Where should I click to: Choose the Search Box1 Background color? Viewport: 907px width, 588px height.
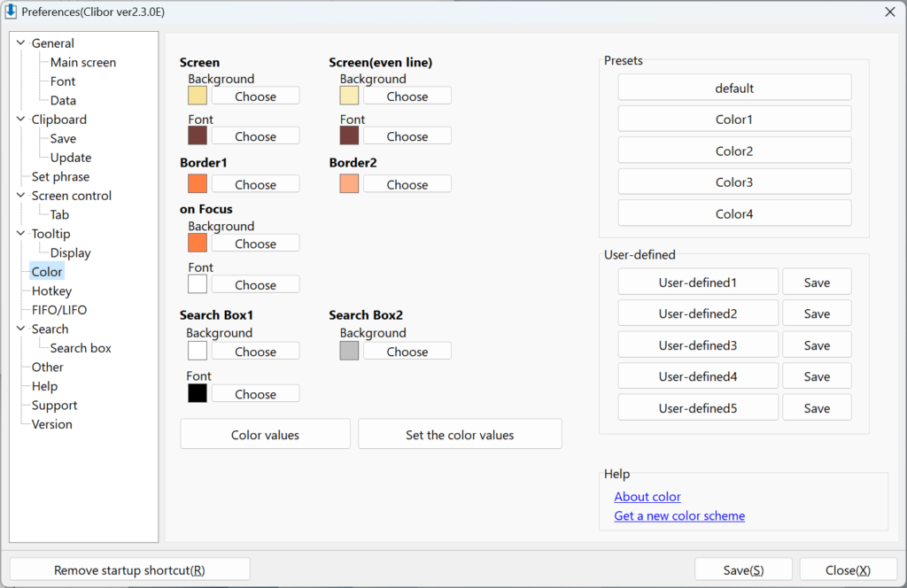pyautogui.click(x=256, y=351)
